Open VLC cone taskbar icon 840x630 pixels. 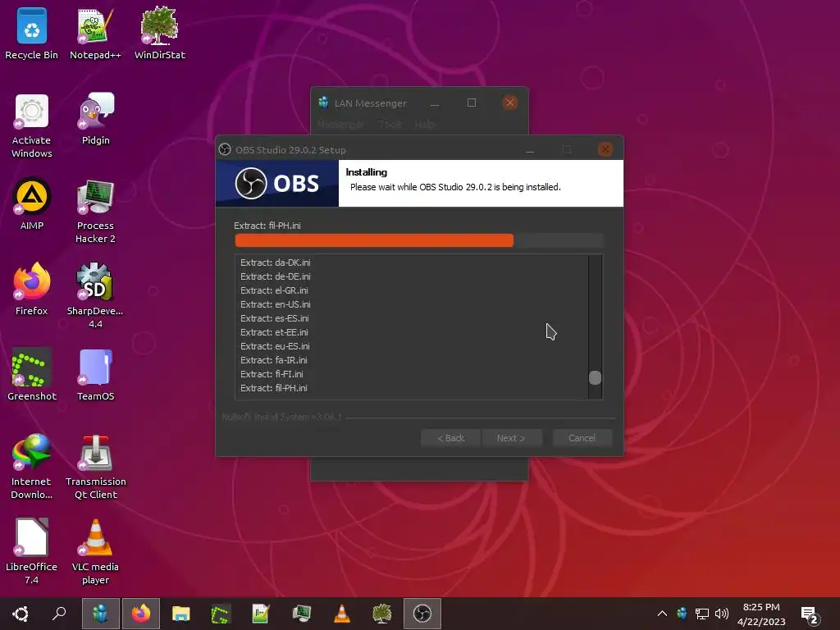[x=341, y=614]
